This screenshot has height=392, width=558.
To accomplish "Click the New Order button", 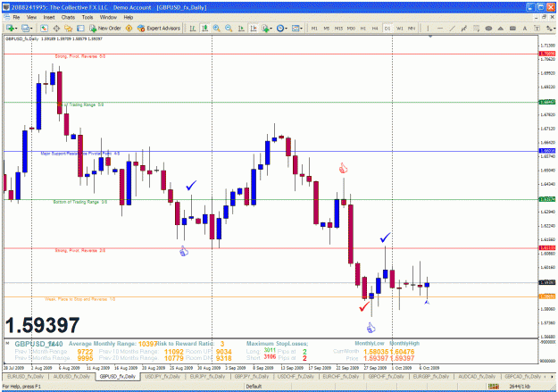I will (105, 28).
